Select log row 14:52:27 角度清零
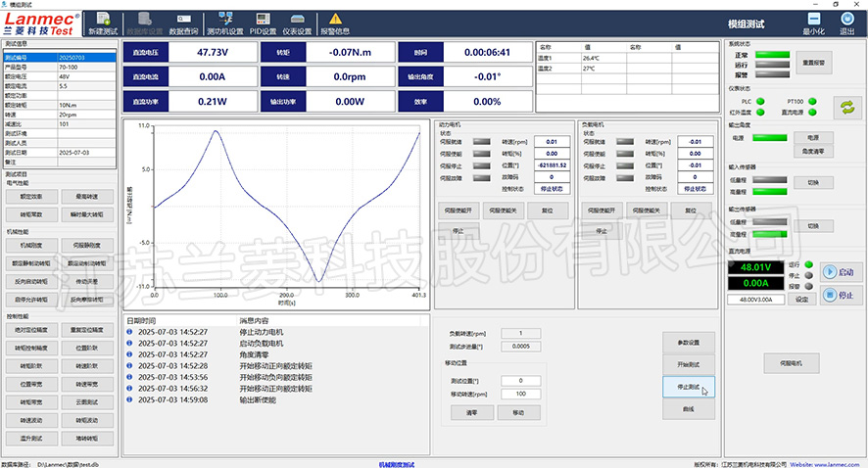The height and width of the screenshot is (468, 868). pyautogui.click(x=277, y=354)
